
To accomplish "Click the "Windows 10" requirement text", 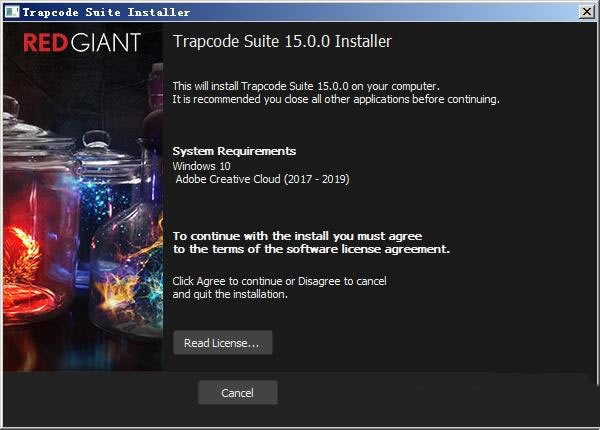I will [201, 166].
